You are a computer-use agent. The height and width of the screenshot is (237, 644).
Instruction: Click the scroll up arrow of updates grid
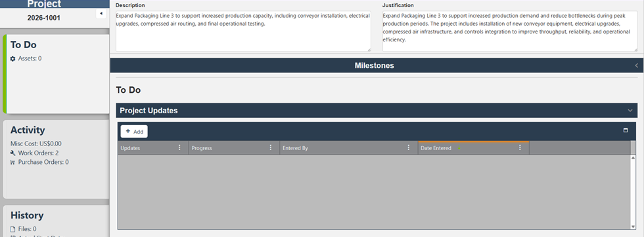click(x=633, y=158)
